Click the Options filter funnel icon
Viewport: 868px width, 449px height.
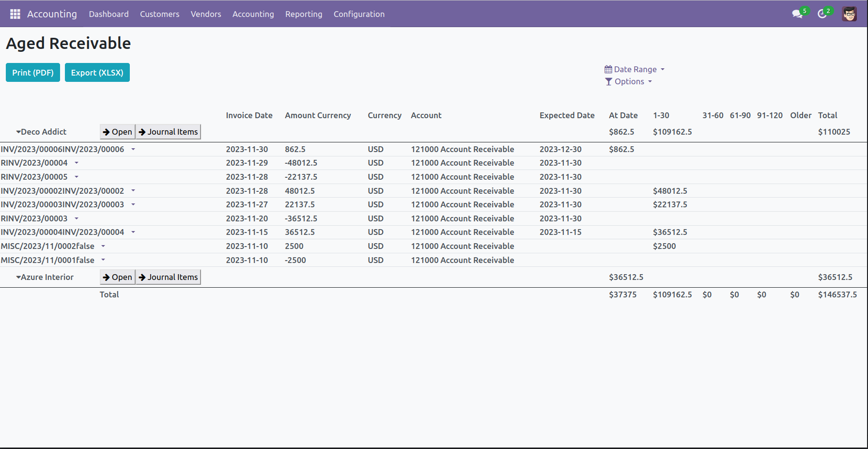[608, 82]
